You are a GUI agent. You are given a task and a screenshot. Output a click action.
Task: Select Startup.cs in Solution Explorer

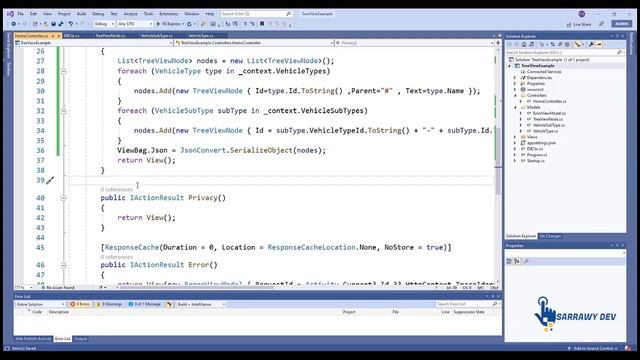tap(535, 161)
